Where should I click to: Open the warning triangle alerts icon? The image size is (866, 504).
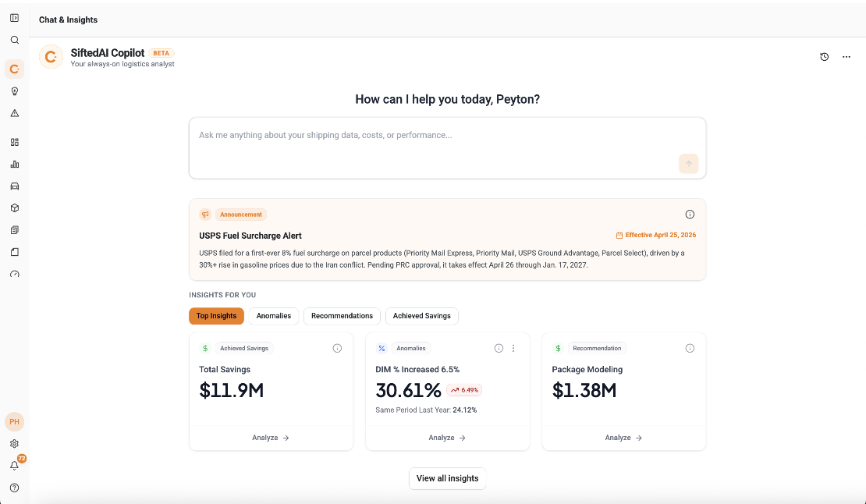[14, 113]
